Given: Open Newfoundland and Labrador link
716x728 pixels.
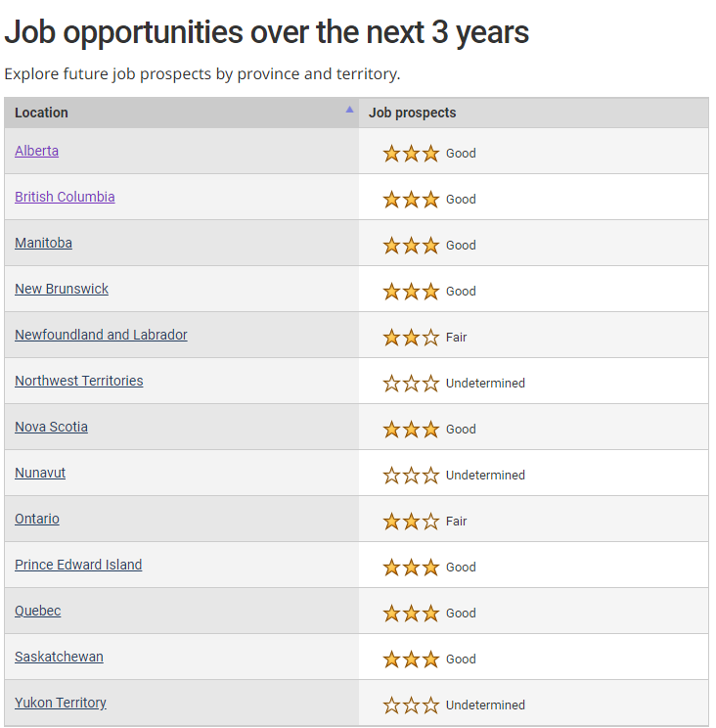Looking at the screenshot, I should (x=101, y=335).
